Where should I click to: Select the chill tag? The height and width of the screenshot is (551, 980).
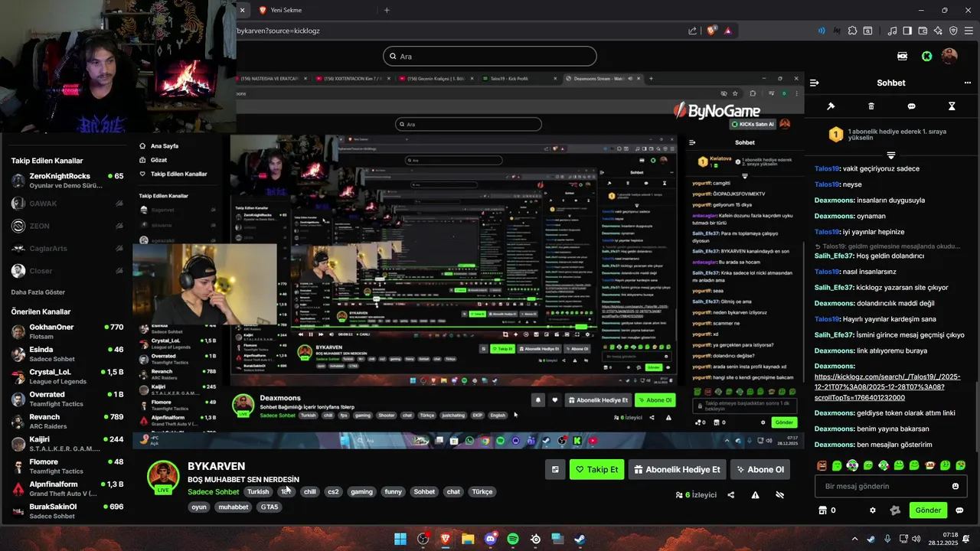[x=309, y=492]
